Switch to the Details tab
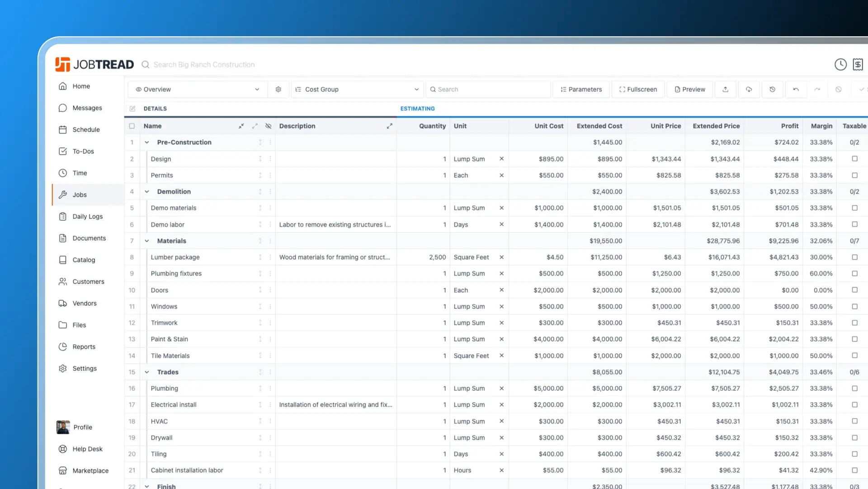 point(155,109)
